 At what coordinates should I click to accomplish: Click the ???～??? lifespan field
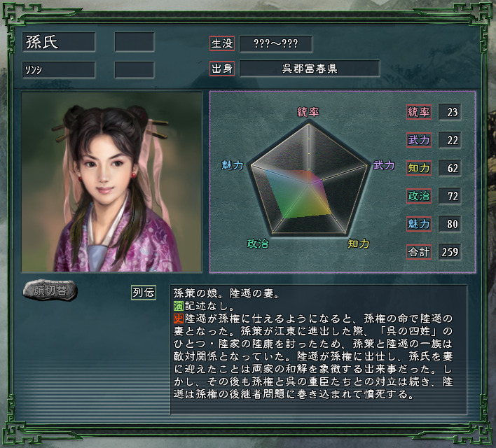coord(276,43)
